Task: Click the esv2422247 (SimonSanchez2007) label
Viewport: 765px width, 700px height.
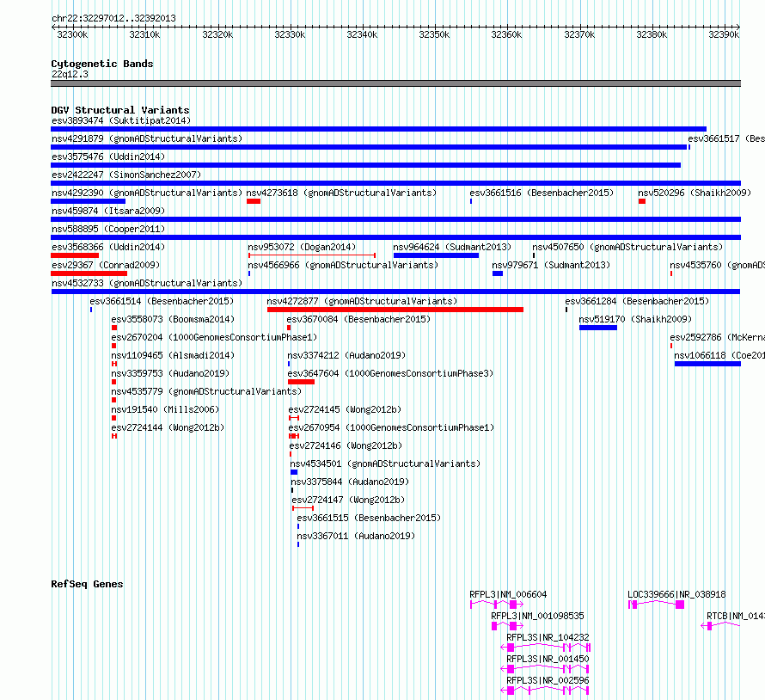Action: (126, 175)
